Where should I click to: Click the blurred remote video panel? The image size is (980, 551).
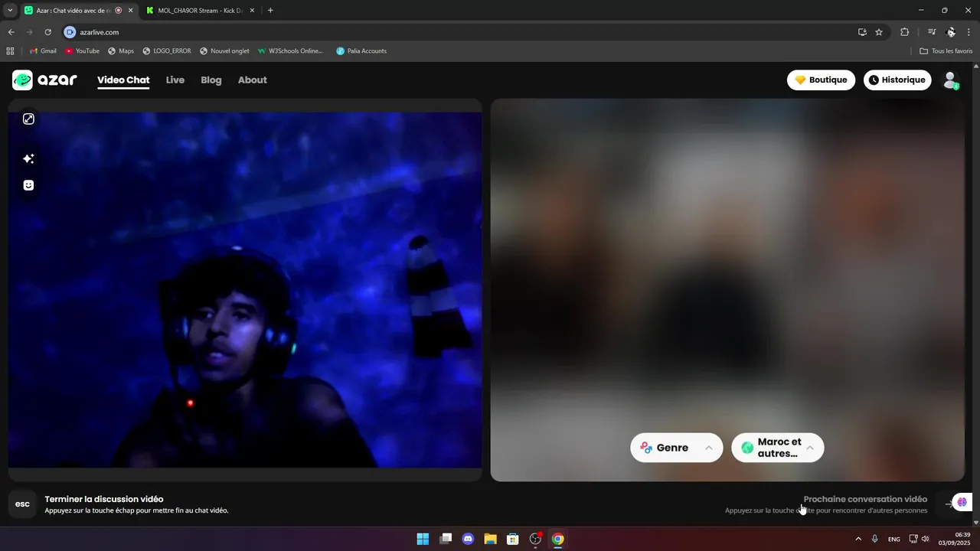(727, 290)
